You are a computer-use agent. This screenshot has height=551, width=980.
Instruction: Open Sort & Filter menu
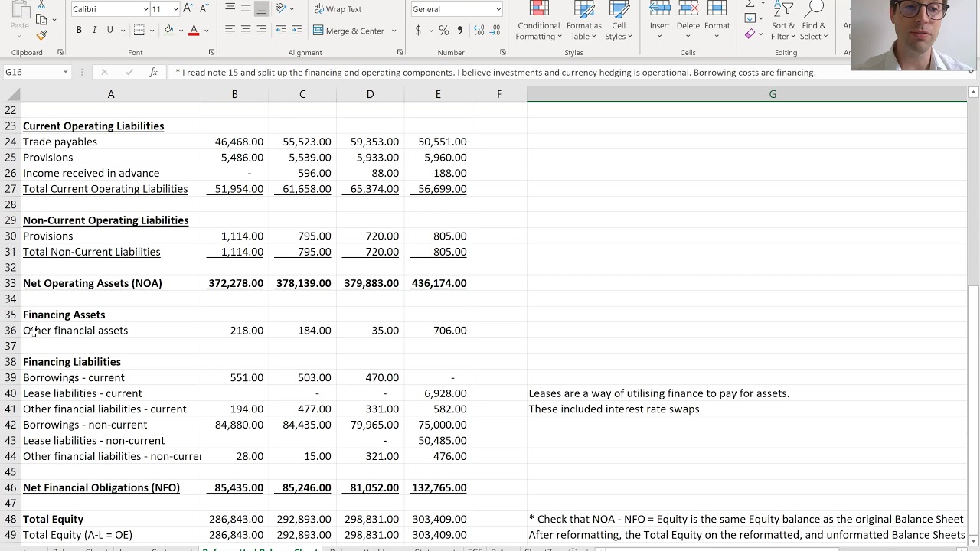click(783, 21)
